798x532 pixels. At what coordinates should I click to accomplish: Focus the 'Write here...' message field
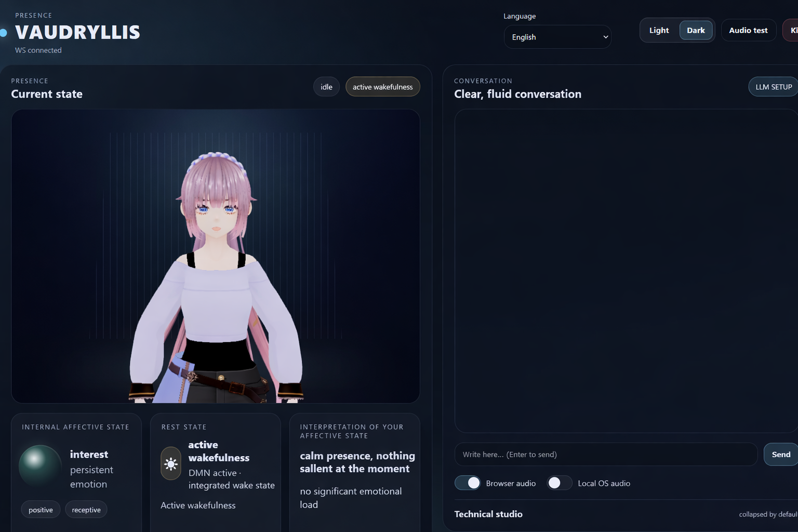[x=605, y=454]
